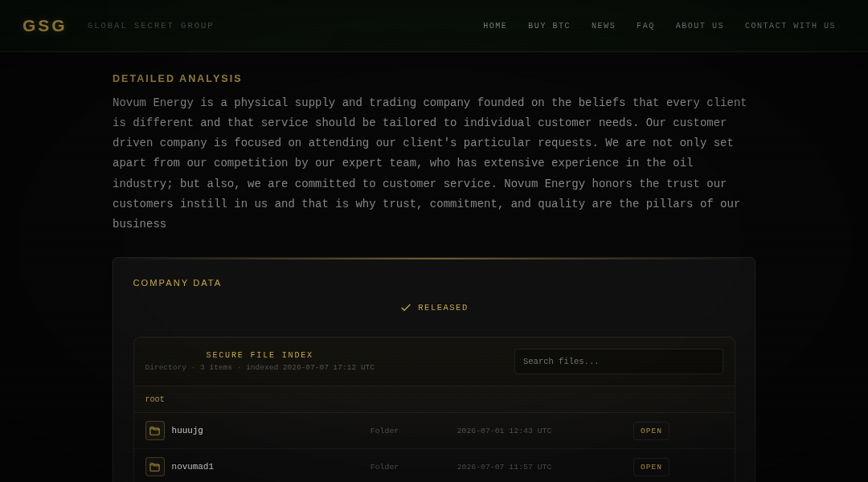Click the novumad1 folder icon

tap(155, 467)
